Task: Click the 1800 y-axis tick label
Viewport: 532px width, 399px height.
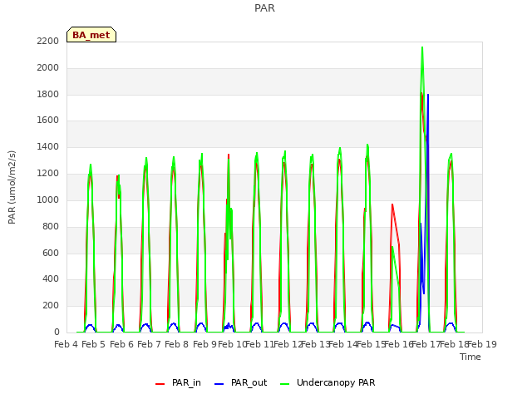Action: (x=48, y=94)
